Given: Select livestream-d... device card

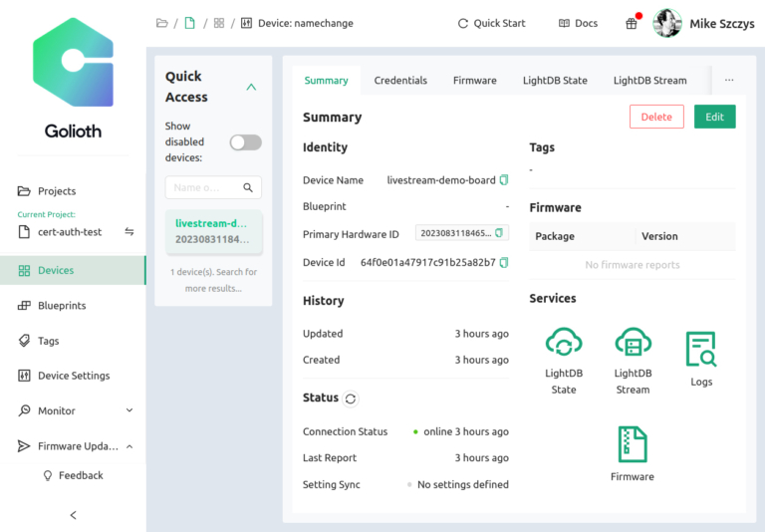Looking at the screenshot, I should coord(214,231).
